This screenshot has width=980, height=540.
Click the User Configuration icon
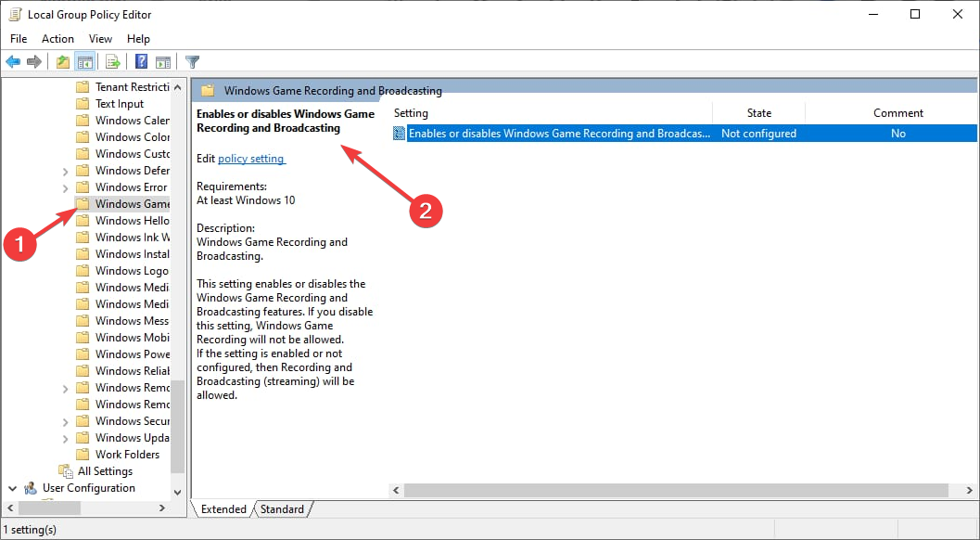pyautogui.click(x=31, y=488)
